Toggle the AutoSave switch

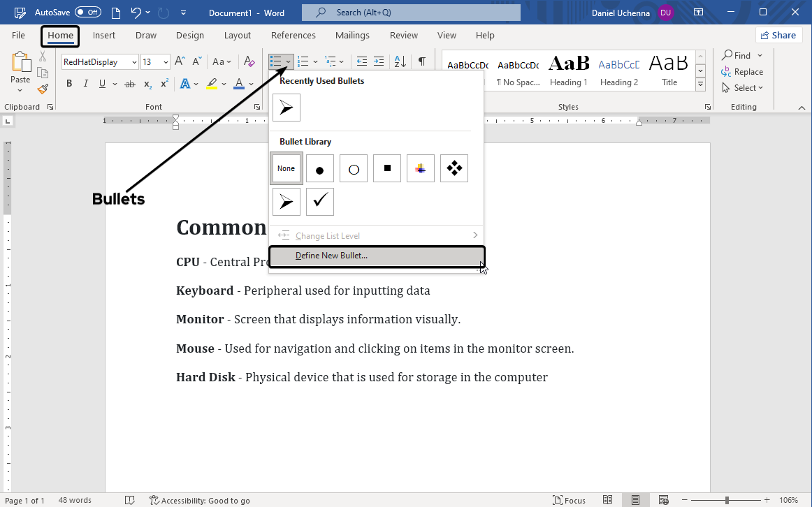point(88,13)
